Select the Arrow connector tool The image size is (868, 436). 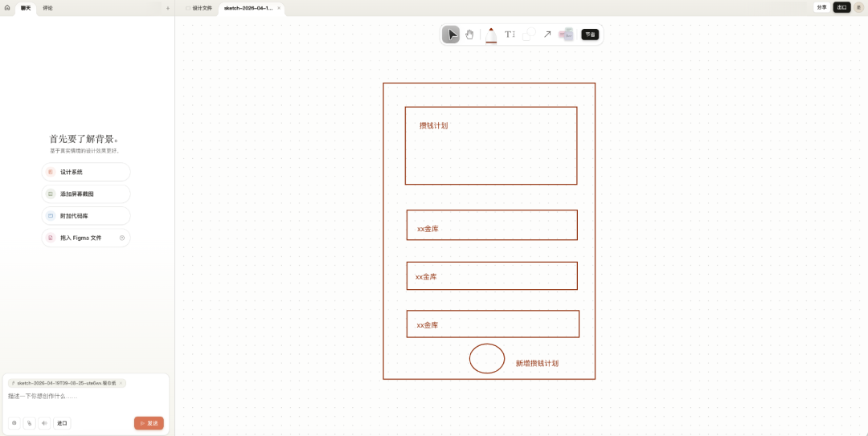point(547,35)
